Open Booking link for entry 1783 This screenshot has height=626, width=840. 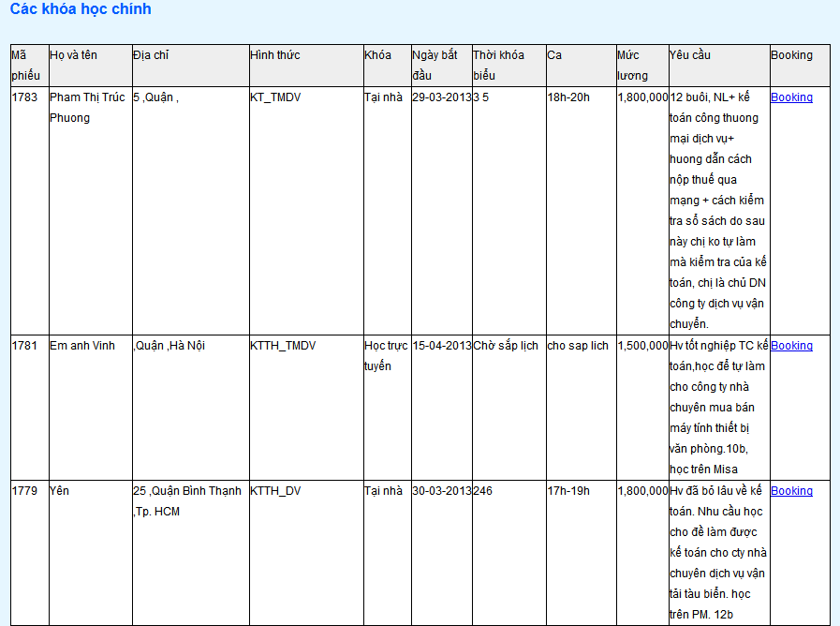pyautogui.click(x=791, y=97)
